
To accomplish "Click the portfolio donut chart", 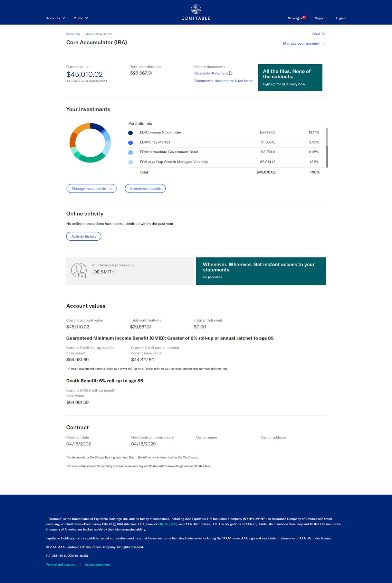I will click(x=90, y=143).
